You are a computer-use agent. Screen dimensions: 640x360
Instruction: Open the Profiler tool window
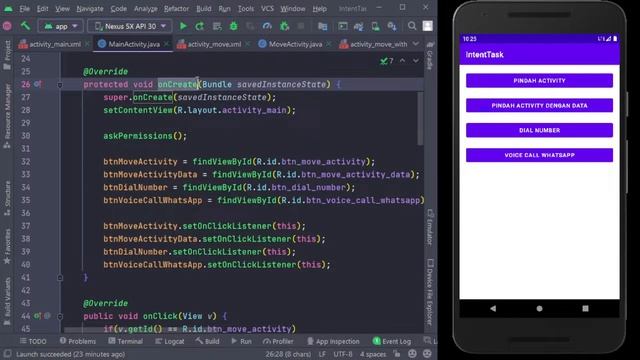coord(278,341)
